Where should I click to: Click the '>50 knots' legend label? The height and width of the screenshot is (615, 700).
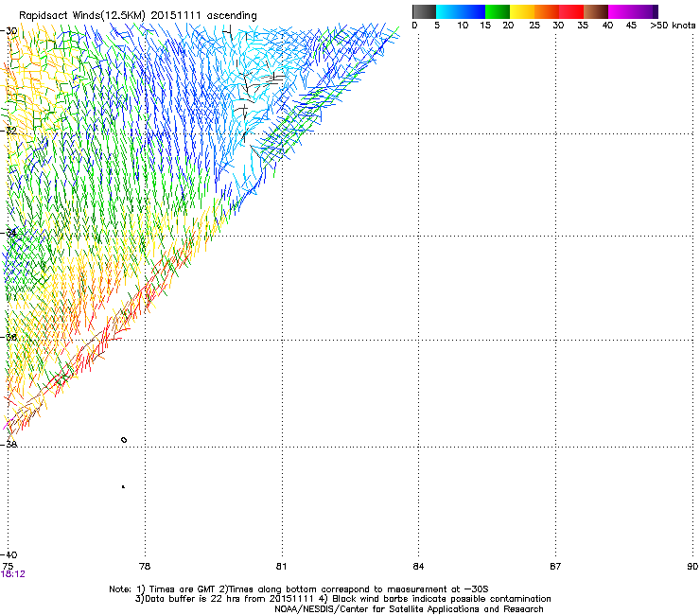pyautogui.click(x=673, y=26)
